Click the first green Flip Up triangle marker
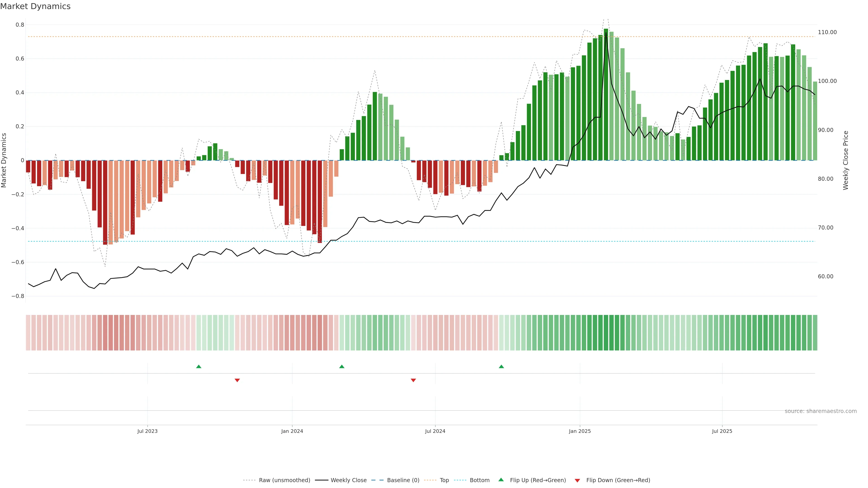 click(x=198, y=366)
